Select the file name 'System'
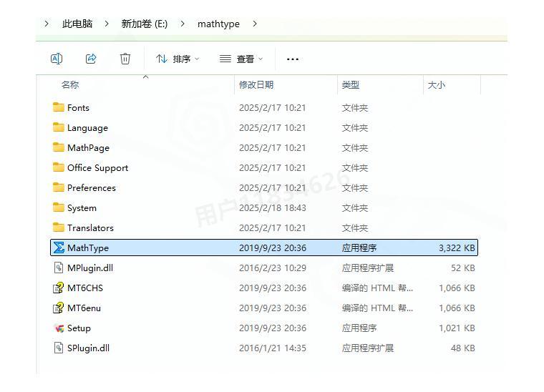 [82, 208]
